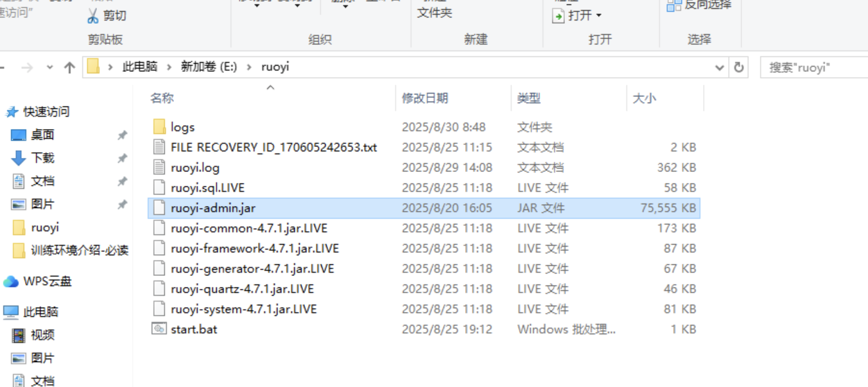Select the ruoyi.log text file icon
Viewport: 868px width, 387px height.
pyautogui.click(x=159, y=168)
